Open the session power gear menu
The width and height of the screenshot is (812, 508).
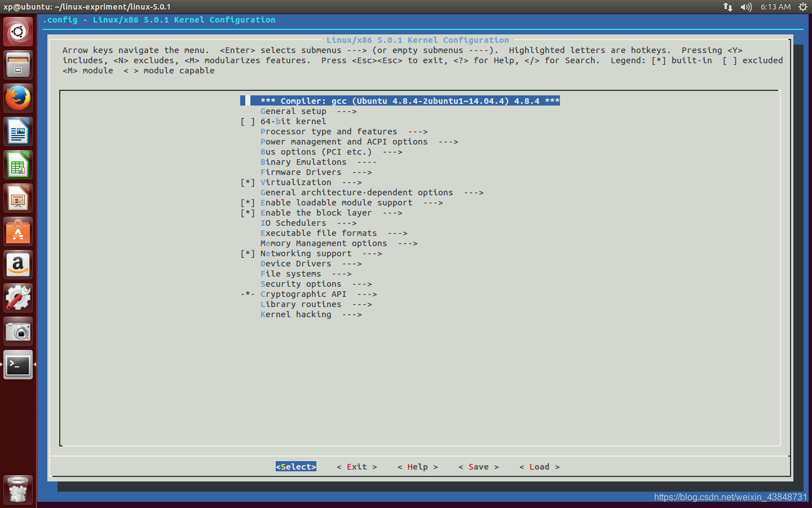(x=803, y=7)
